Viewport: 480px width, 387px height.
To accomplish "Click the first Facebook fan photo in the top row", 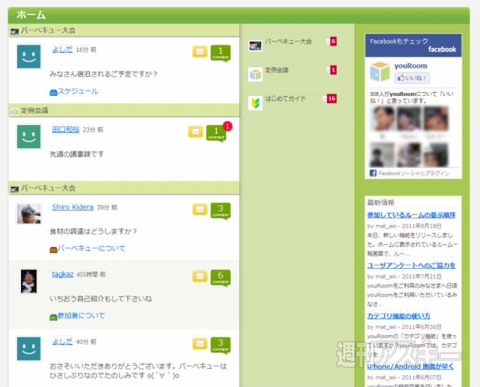I will (x=382, y=119).
